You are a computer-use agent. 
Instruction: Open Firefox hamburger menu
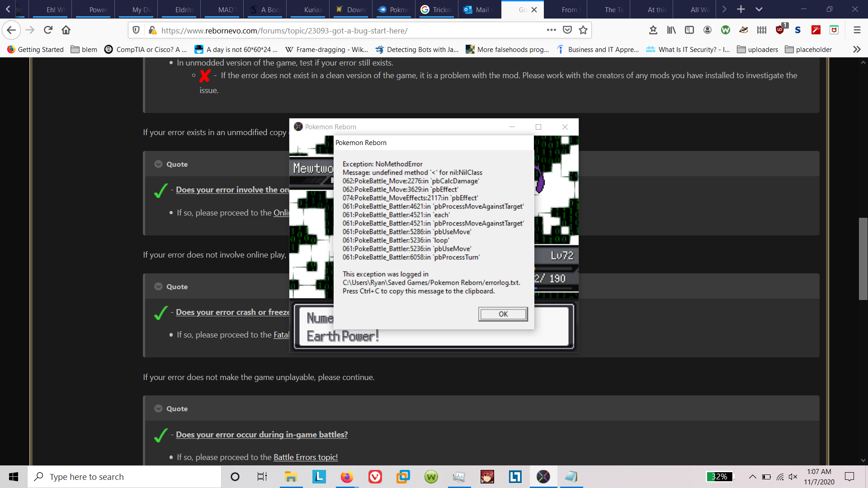(x=857, y=30)
